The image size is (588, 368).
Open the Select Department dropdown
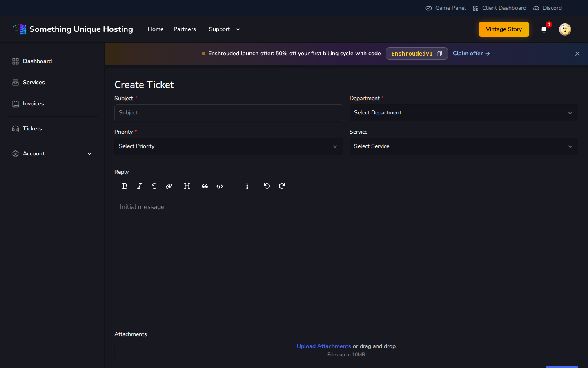point(464,113)
